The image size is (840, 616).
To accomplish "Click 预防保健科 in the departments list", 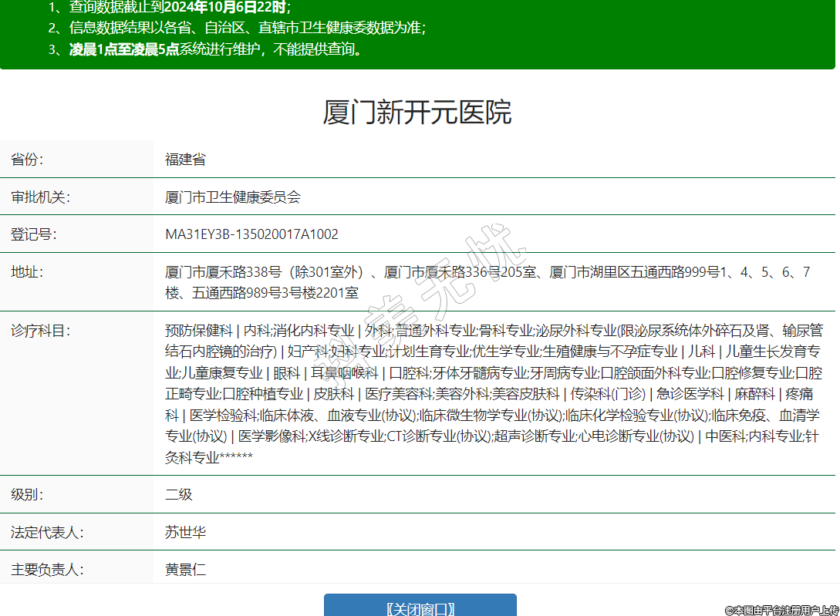I will pos(198,331).
